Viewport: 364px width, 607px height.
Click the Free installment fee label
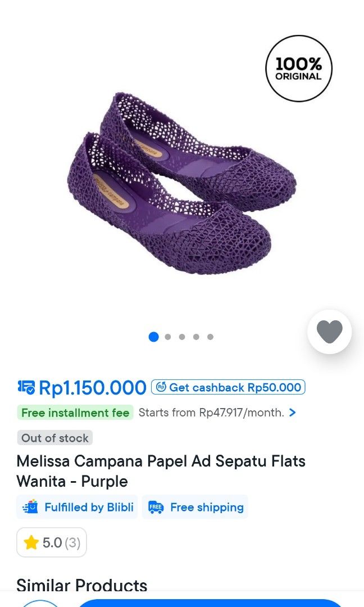click(x=75, y=413)
